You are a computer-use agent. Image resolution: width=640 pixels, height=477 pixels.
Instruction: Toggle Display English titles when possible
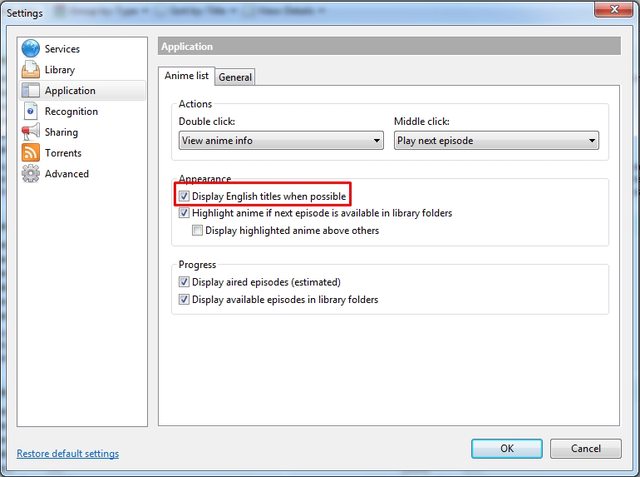coord(184,197)
